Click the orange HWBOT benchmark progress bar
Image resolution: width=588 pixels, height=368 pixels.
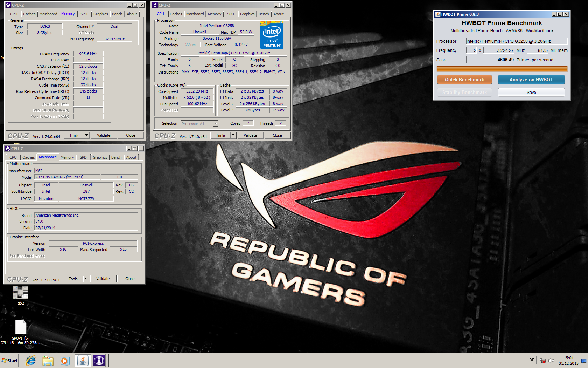[x=502, y=69]
